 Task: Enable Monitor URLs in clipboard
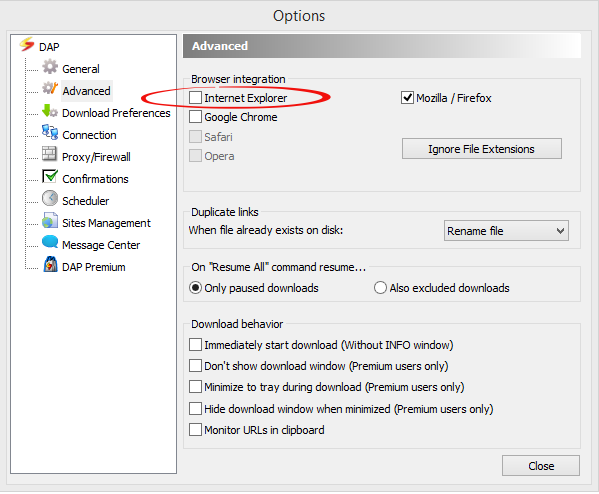pos(196,430)
